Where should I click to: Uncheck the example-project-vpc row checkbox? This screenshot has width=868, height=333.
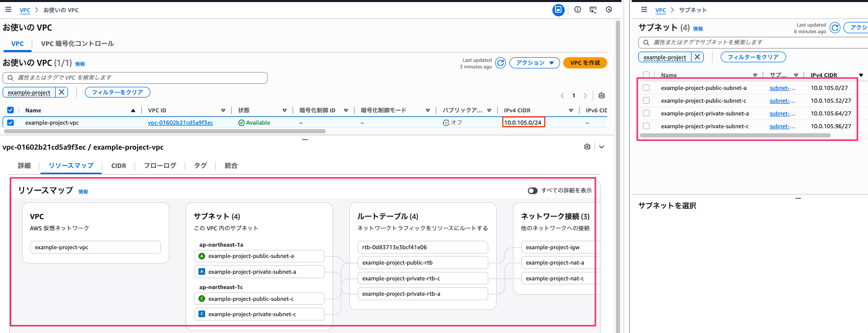coord(11,123)
